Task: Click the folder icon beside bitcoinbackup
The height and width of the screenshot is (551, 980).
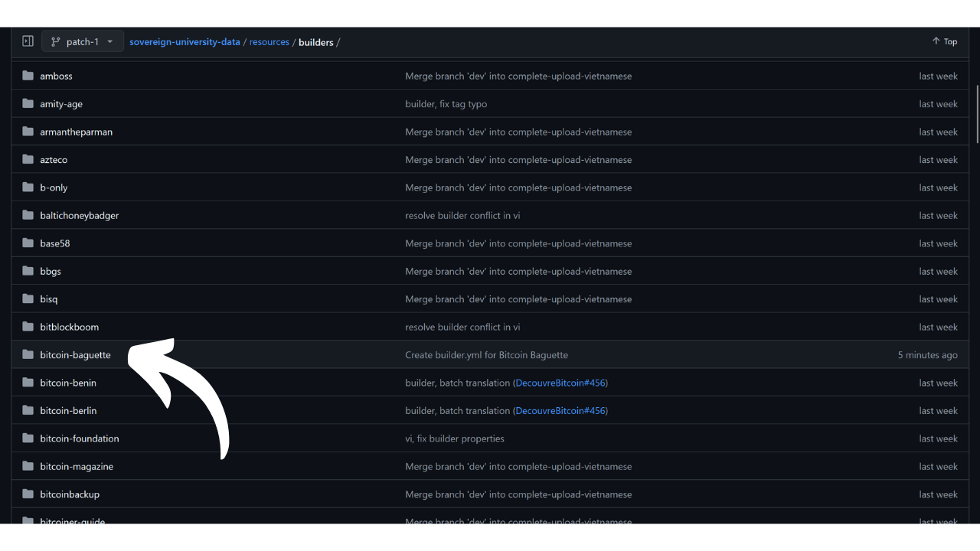Action: [28, 494]
